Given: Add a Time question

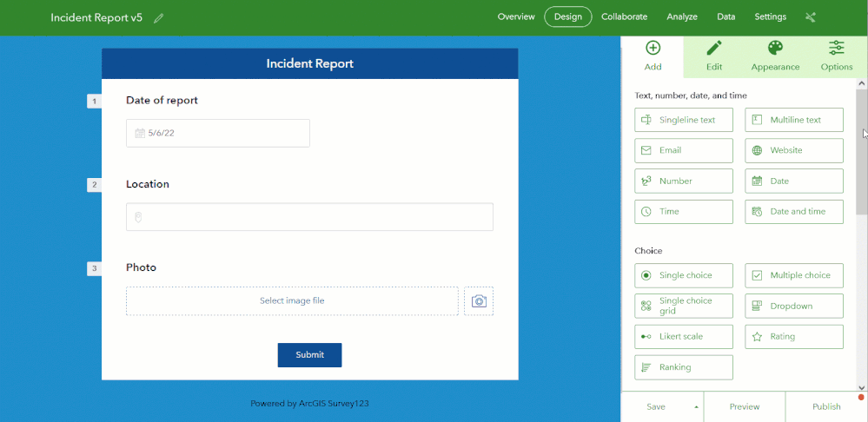Looking at the screenshot, I should 684,211.
